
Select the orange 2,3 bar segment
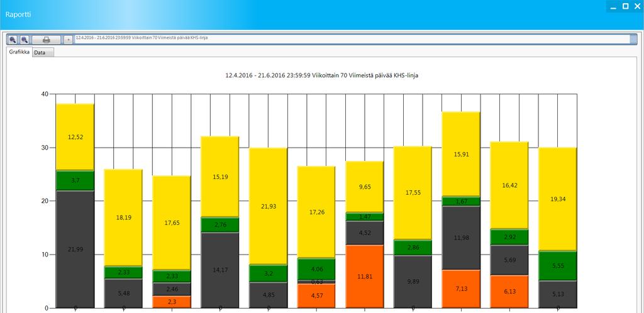pyautogui.click(x=172, y=302)
